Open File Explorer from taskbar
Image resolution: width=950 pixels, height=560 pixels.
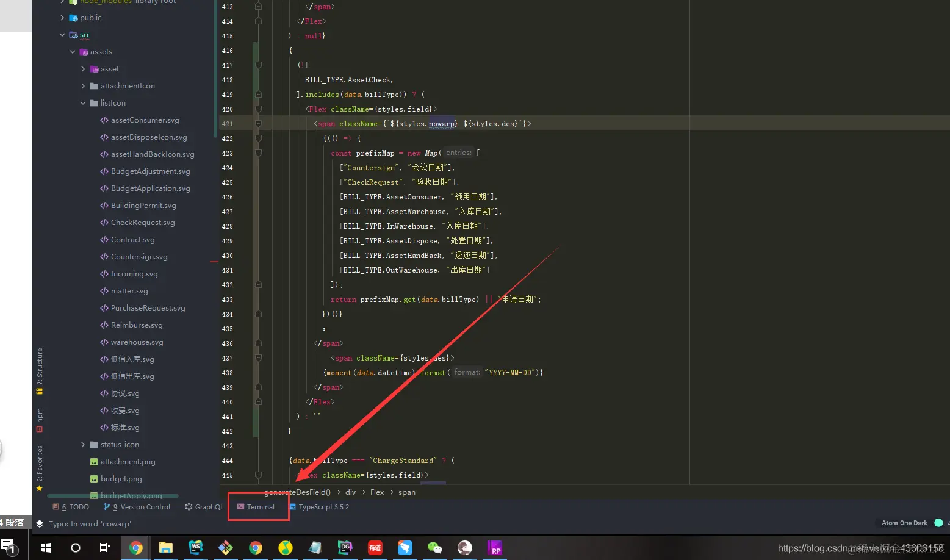pyautogui.click(x=165, y=548)
